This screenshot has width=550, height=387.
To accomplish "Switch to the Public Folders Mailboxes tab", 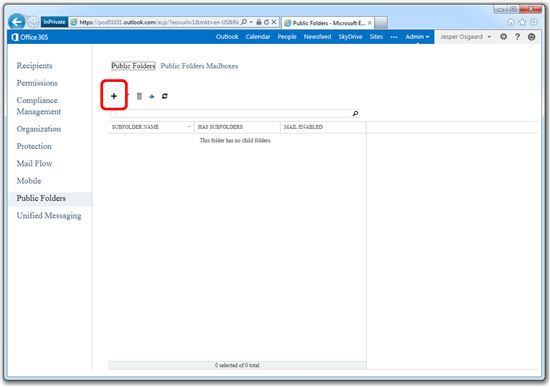I will pyautogui.click(x=199, y=66).
